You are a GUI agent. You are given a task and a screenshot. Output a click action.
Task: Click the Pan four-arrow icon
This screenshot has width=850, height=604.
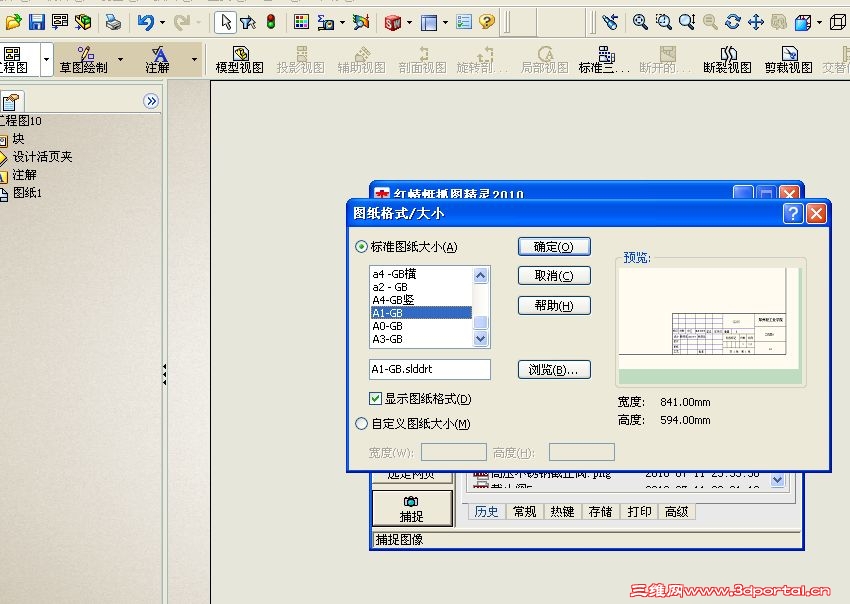[x=756, y=22]
